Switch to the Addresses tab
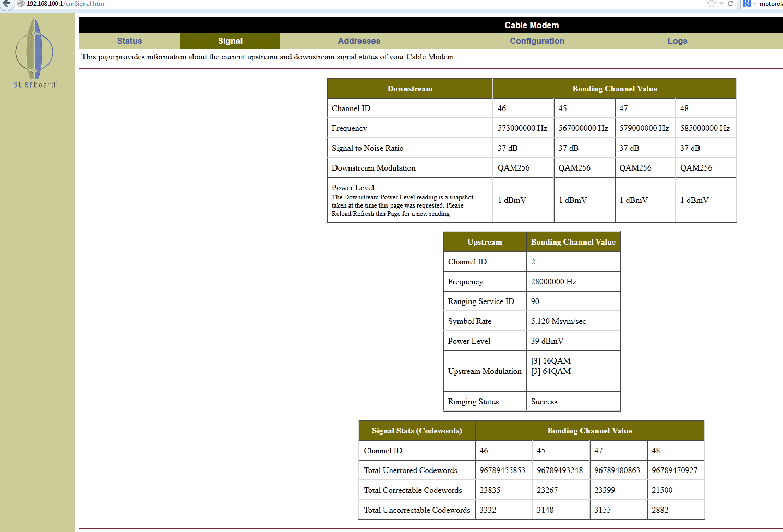783x532 pixels. tap(359, 41)
